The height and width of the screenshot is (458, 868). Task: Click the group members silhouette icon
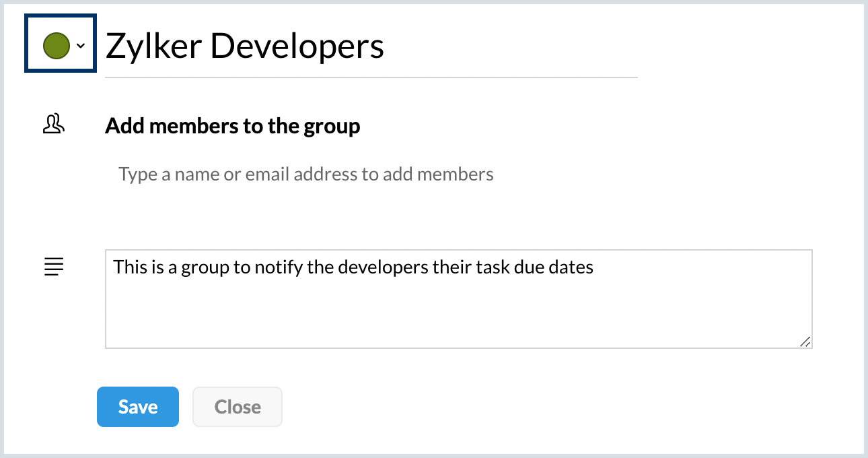(x=53, y=123)
